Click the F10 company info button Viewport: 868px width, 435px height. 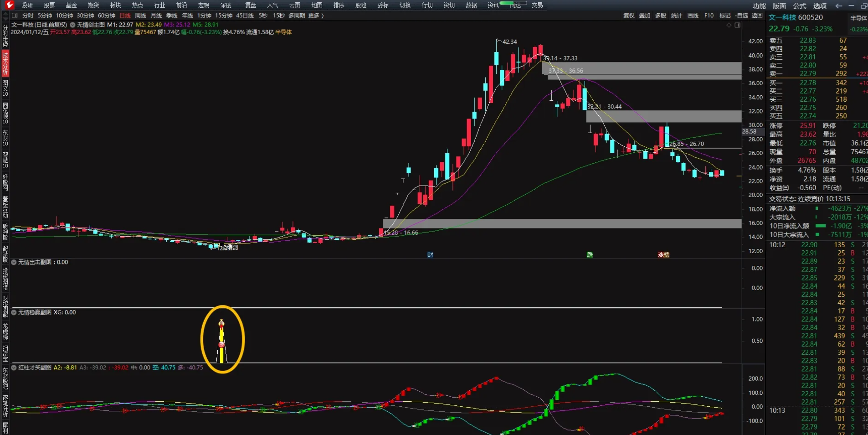[709, 16]
